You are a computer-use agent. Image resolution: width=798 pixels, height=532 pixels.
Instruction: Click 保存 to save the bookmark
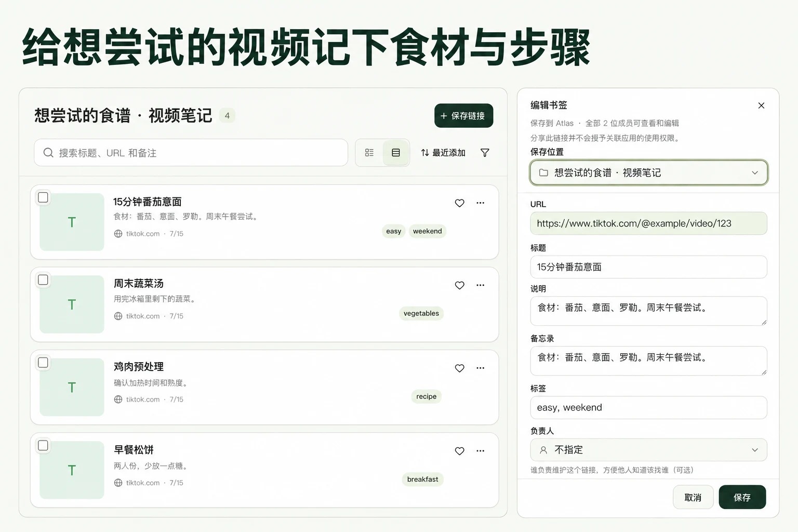coord(742,497)
